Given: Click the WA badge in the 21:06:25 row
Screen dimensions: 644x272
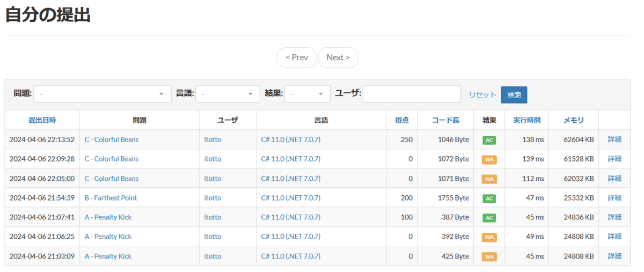Looking at the screenshot, I should click(489, 237).
